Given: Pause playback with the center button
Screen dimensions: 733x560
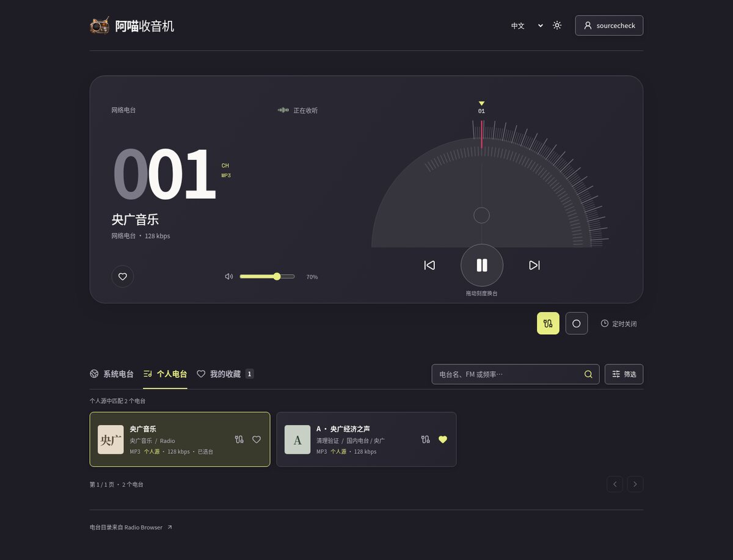Looking at the screenshot, I should click(482, 265).
